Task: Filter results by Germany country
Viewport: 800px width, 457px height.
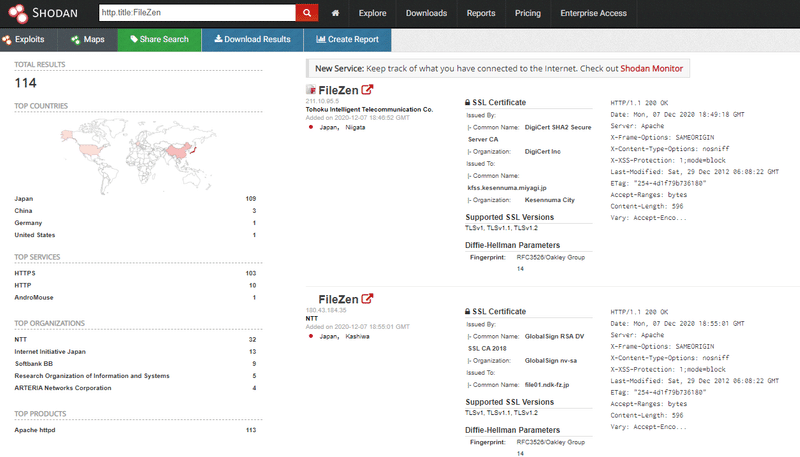Action: click(x=28, y=223)
